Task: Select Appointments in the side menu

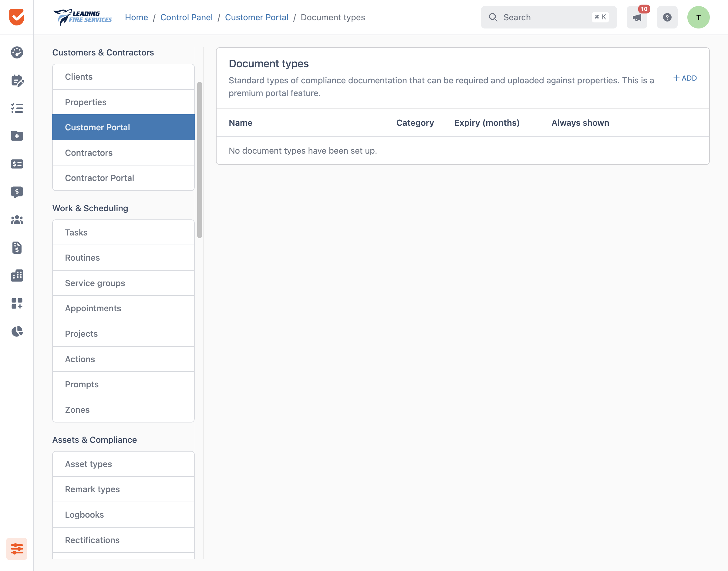Action: pyautogui.click(x=123, y=308)
